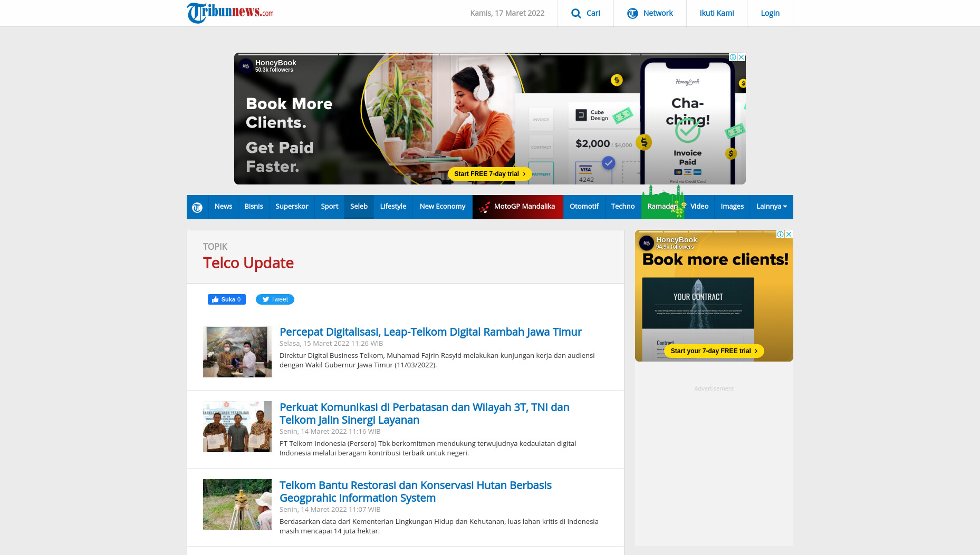Click thumbnail of TNI dan Telkom article

(237, 427)
